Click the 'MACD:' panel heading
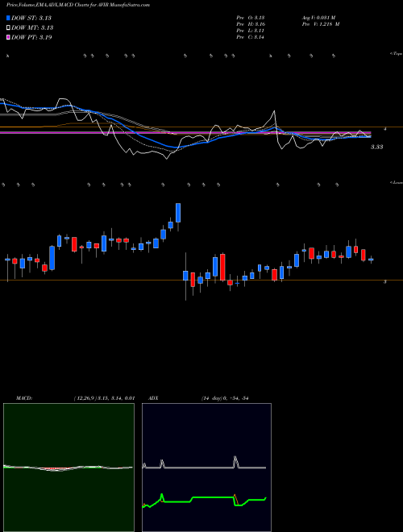403x532 pixels. coord(24,398)
